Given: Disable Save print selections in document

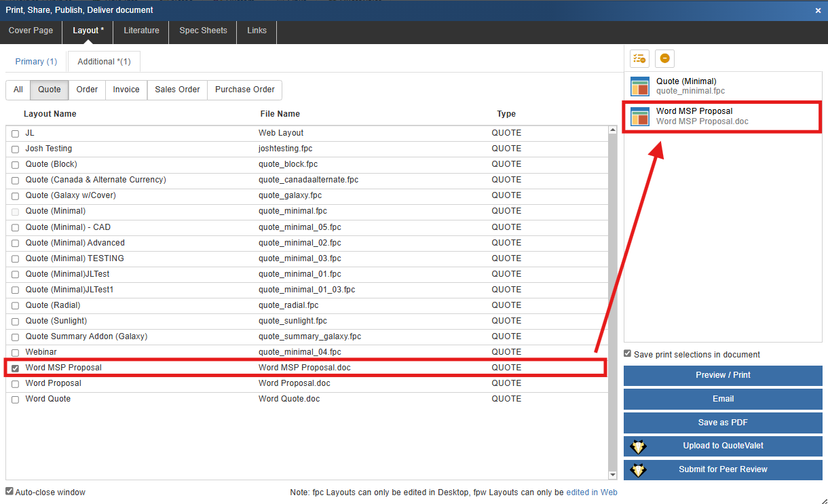Looking at the screenshot, I should point(628,354).
